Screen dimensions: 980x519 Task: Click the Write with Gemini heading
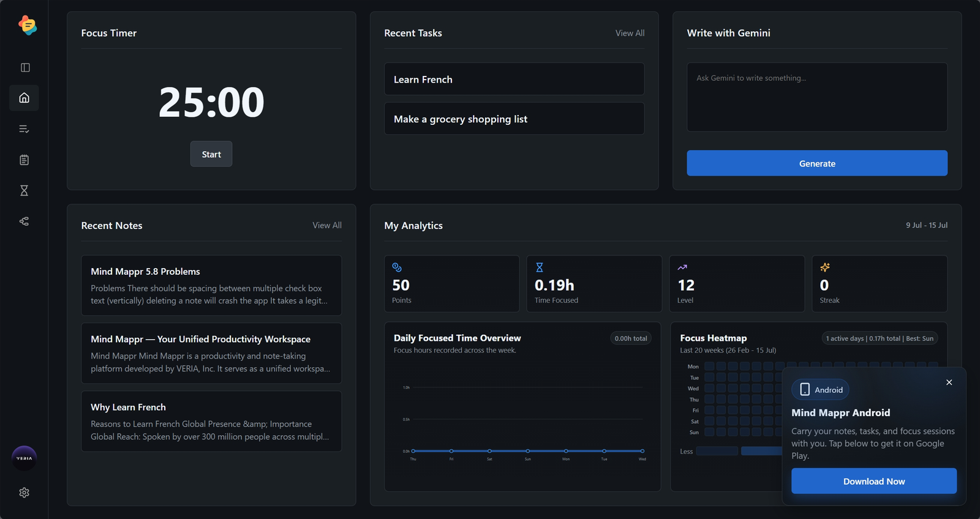coord(729,33)
